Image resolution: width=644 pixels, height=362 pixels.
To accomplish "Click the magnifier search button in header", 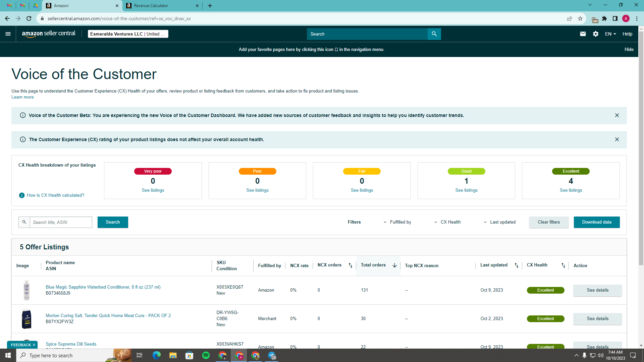I will 434,34.
